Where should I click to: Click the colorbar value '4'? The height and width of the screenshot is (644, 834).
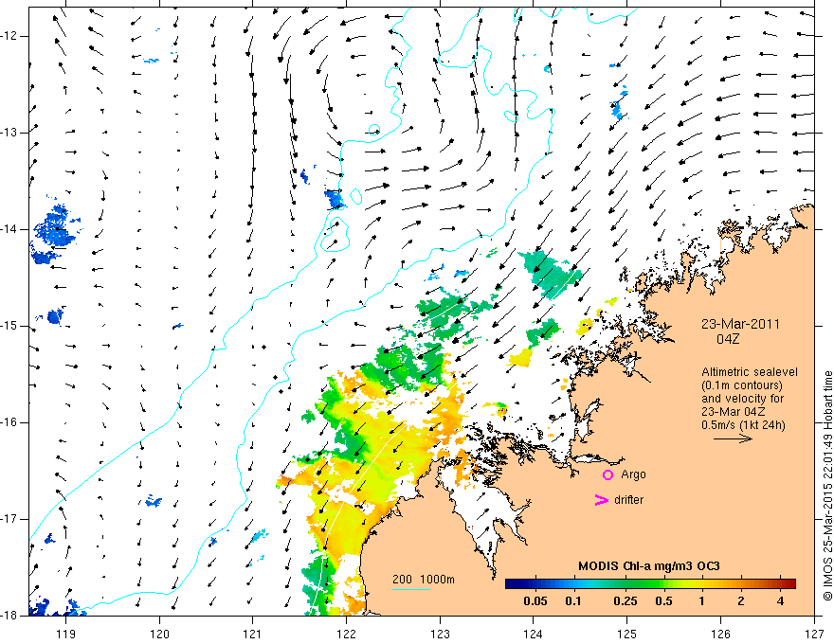click(x=780, y=601)
